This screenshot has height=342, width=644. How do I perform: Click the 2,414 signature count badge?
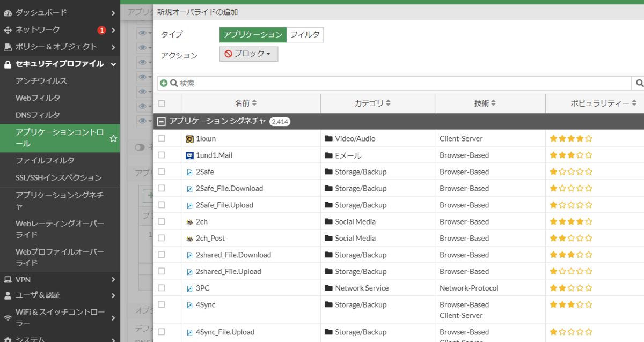click(280, 122)
